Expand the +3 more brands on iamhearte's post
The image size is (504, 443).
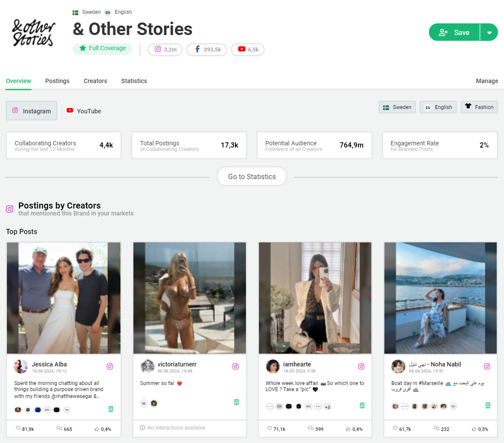pyautogui.click(x=327, y=407)
